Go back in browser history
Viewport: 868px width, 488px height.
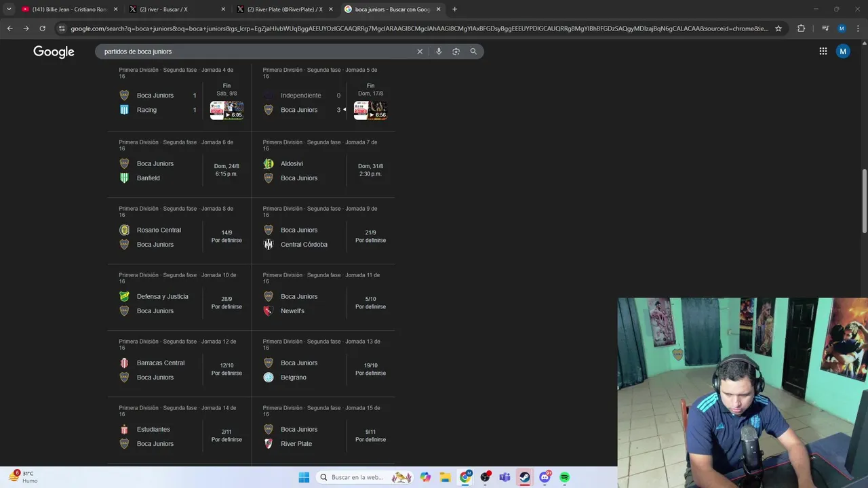click(9, 28)
